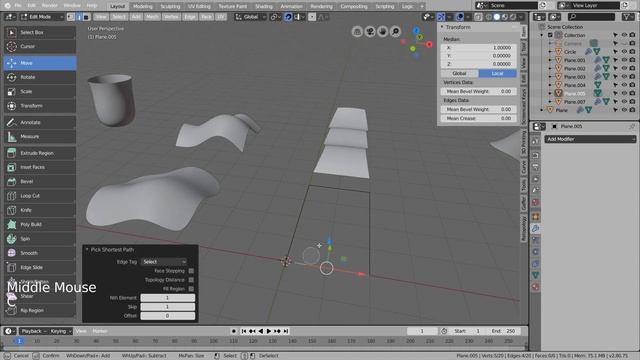The width and height of the screenshot is (640, 360).
Task: Activate the Bevel tool
Action: coord(40,182)
